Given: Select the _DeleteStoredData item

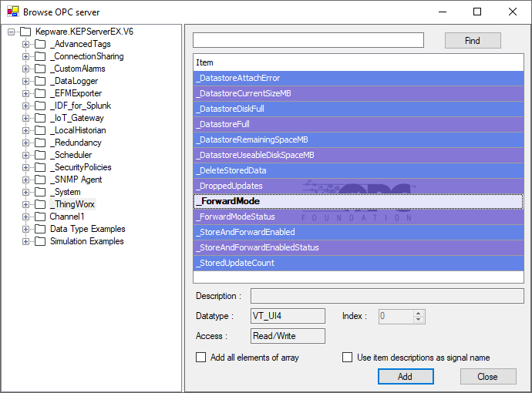Looking at the screenshot, I should click(x=359, y=170).
